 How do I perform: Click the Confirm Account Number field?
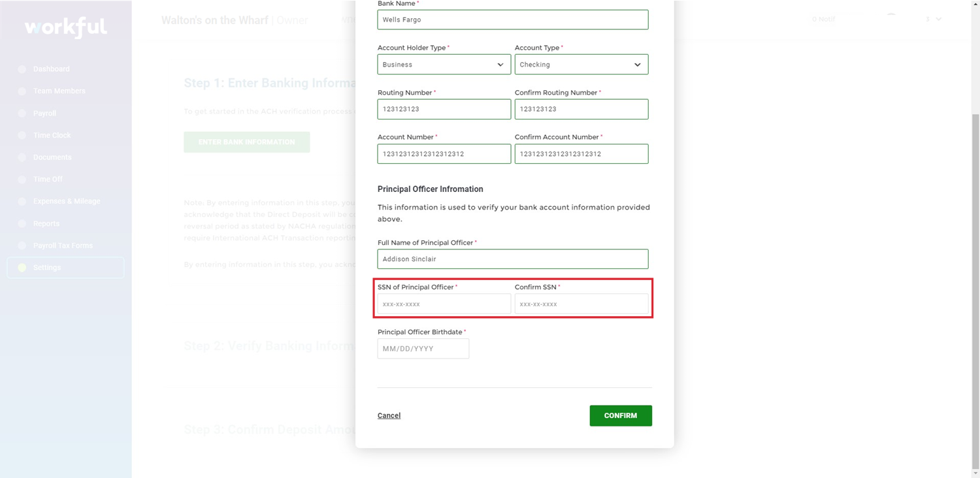(581, 154)
